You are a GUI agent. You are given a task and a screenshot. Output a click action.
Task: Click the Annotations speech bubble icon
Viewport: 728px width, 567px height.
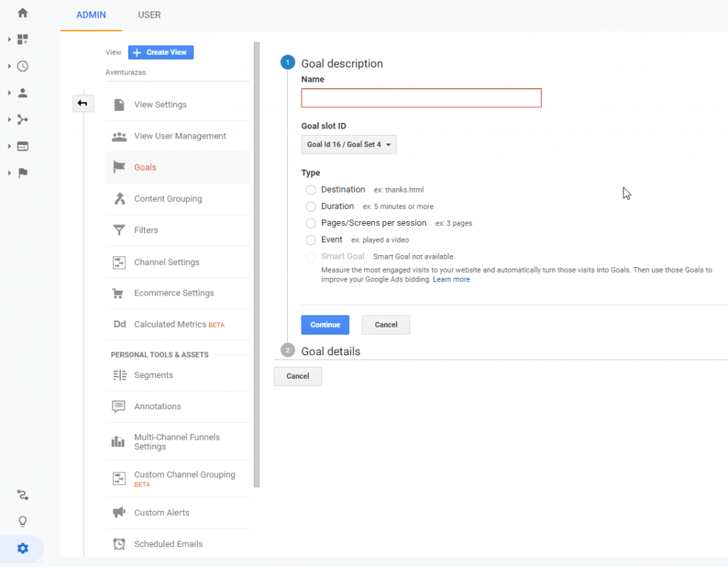(x=119, y=406)
